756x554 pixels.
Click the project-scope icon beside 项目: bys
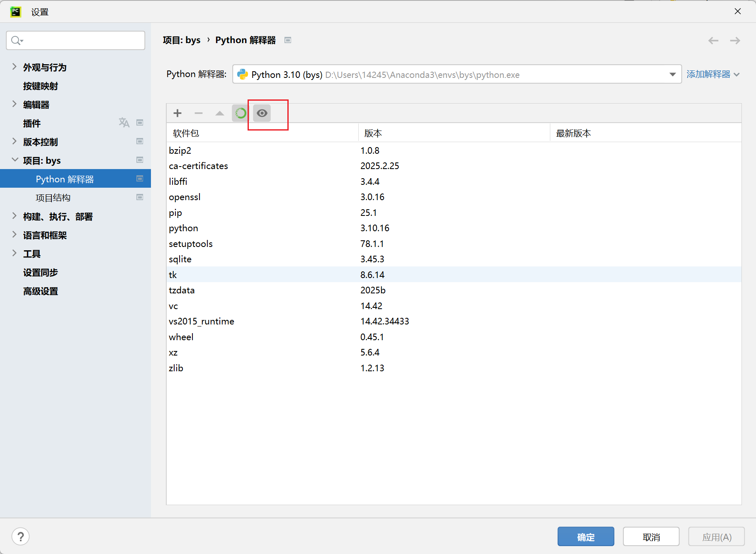[x=140, y=160]
